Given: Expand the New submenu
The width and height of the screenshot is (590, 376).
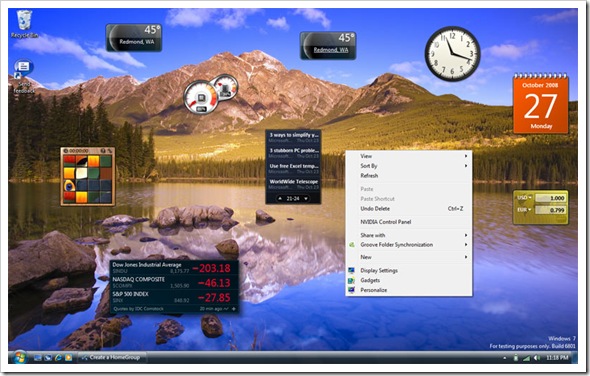Looking at the screenshot, I should click(409, 257).
